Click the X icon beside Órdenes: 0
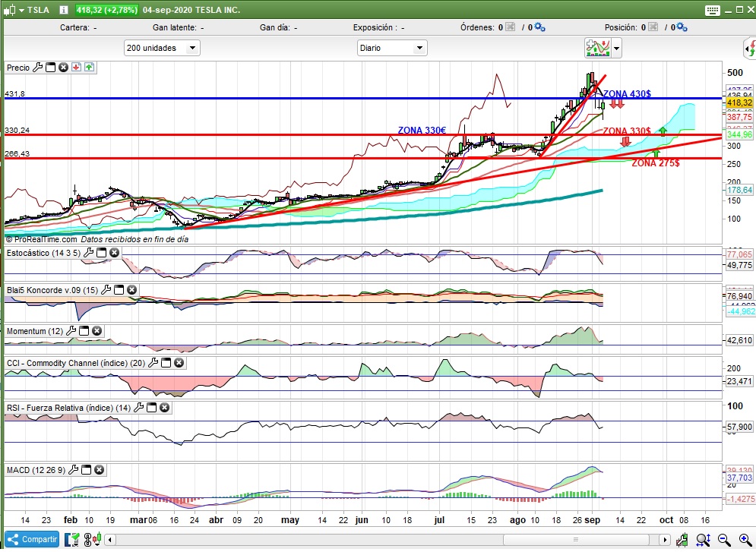Image resolution: width=756 pixels, height=552 pixels. click(x=510, y=27)
